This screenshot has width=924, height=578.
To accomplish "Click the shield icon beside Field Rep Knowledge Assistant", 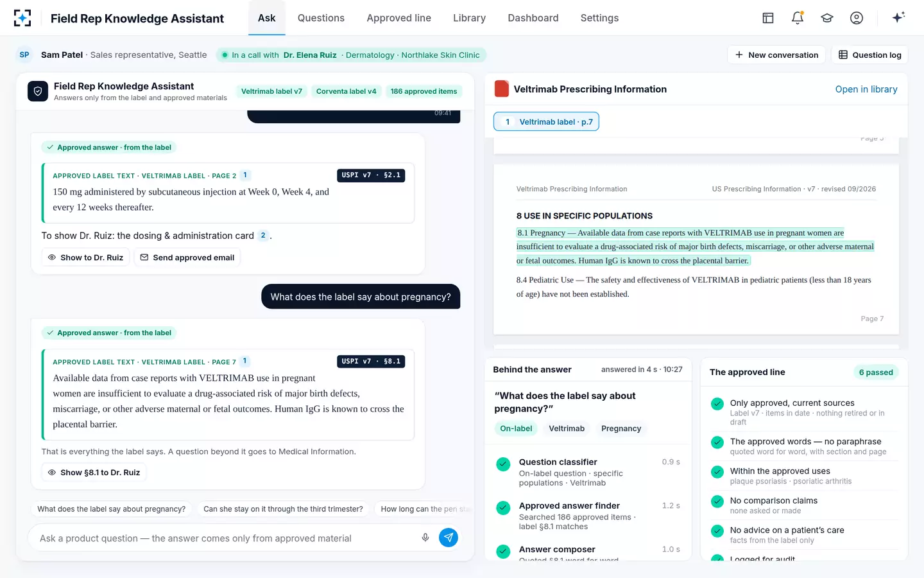I will [38, 91].
